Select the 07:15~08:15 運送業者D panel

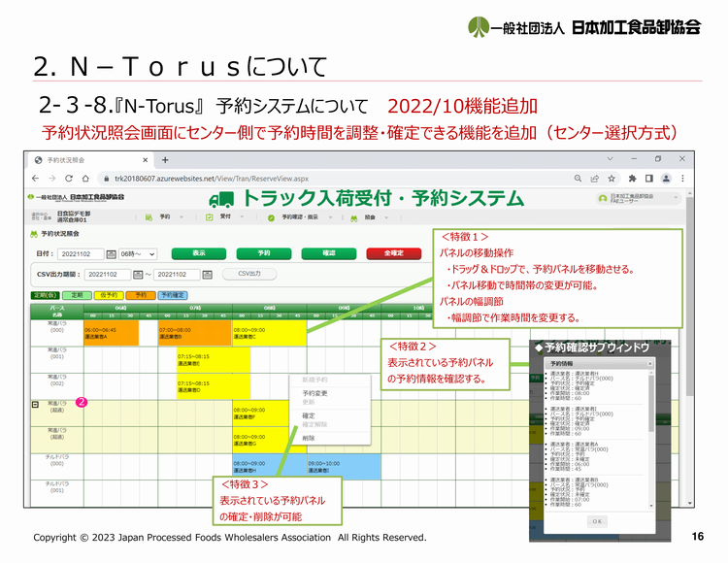point(214,386)
